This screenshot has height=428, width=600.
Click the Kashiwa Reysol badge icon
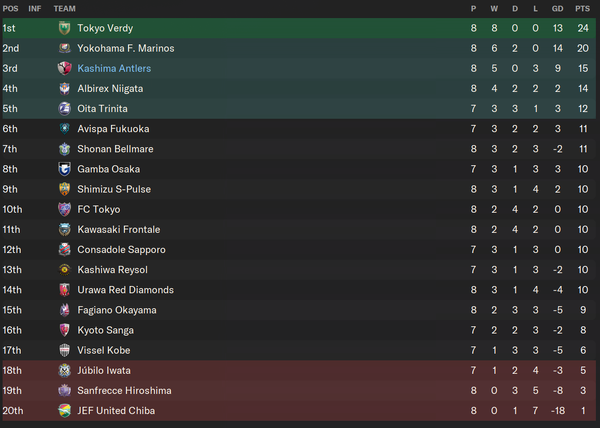[64, 270]
